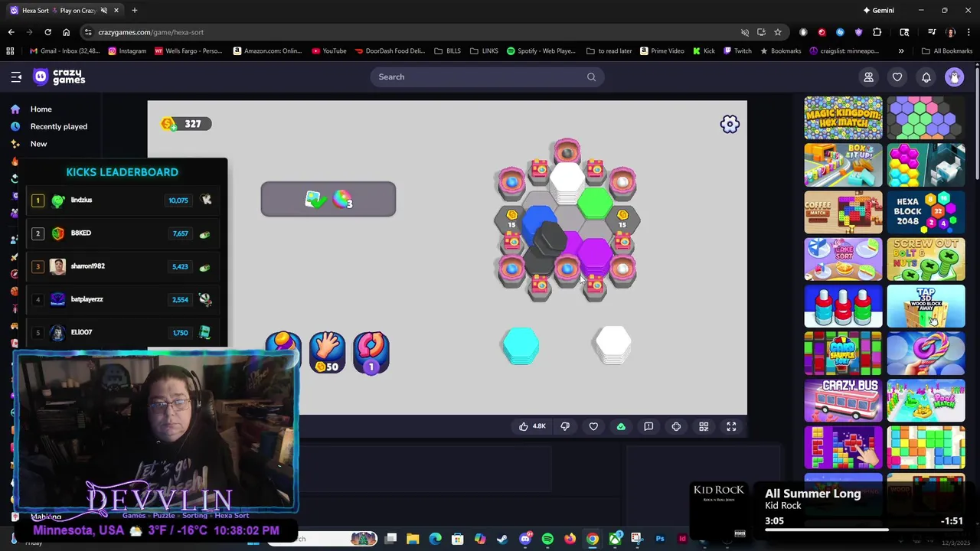Open Gemini in Chrome title bar

pos(878,11)
